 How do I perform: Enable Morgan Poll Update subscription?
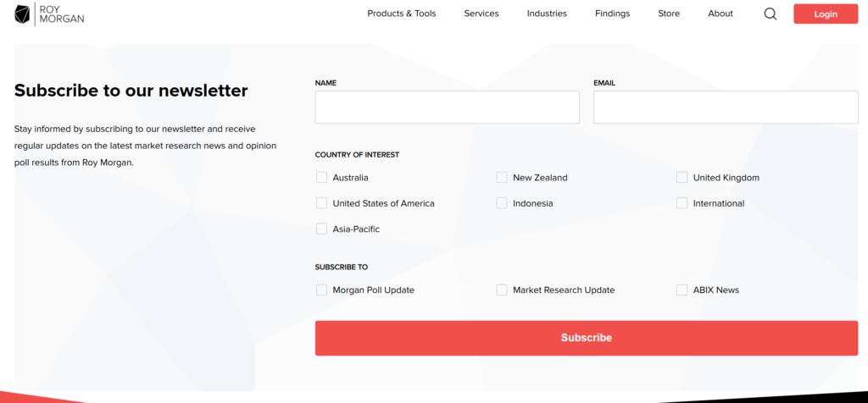[321, 290]
